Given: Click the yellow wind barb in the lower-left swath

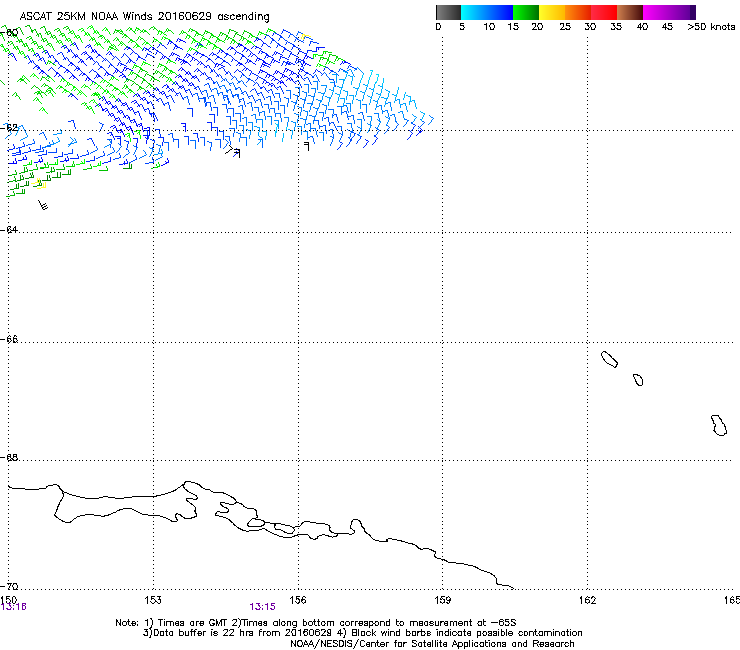Looking at the screenshot, I should 40,185.
